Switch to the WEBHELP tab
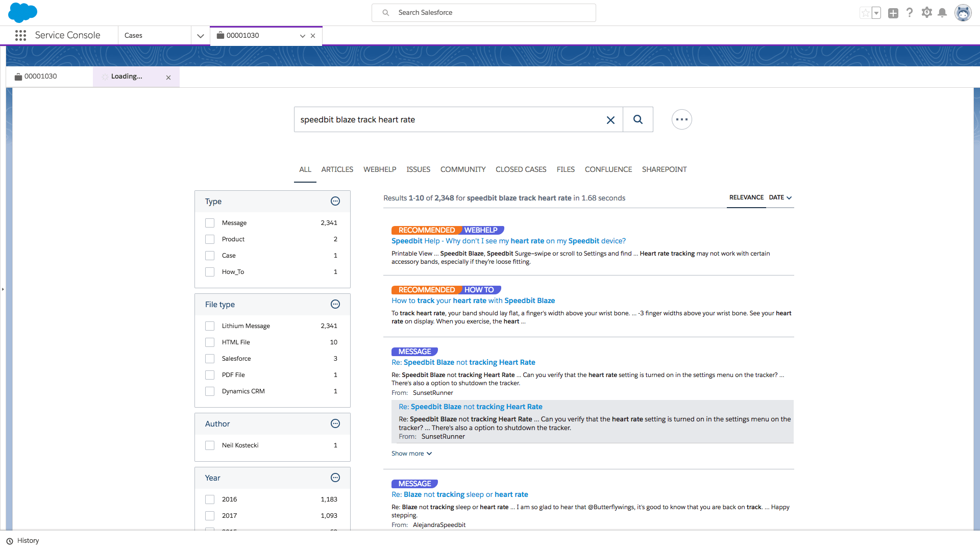980x551 pixels. click(380, 169)
